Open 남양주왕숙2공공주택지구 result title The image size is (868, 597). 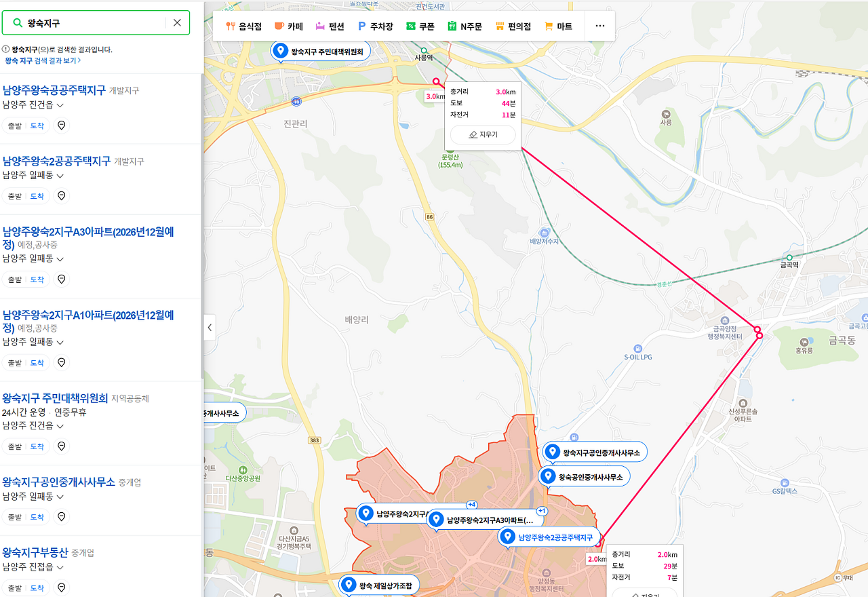56,161
